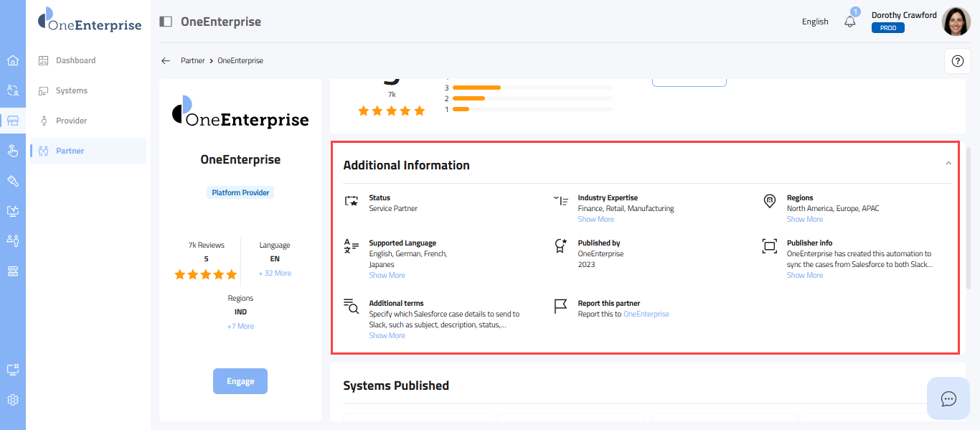Open the English language selector
Image resolution: width=980 pixels, height=430 pixels.
click(815, 22)
